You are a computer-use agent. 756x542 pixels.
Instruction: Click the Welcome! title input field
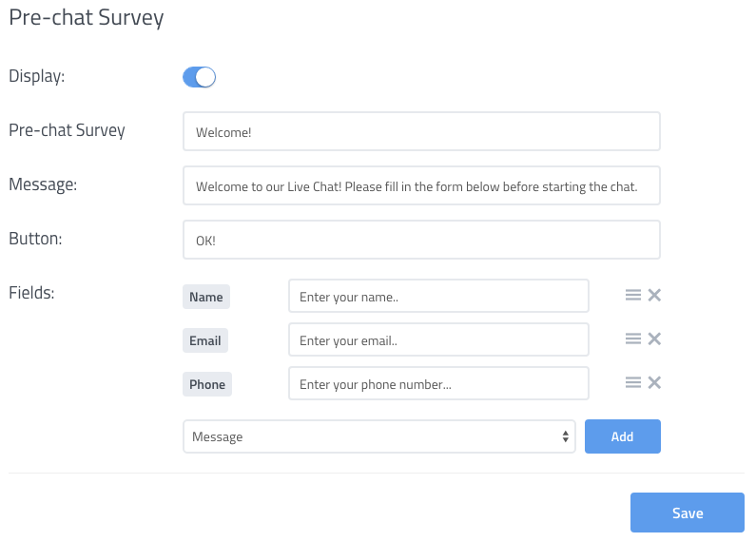click(x=421, y=132)
